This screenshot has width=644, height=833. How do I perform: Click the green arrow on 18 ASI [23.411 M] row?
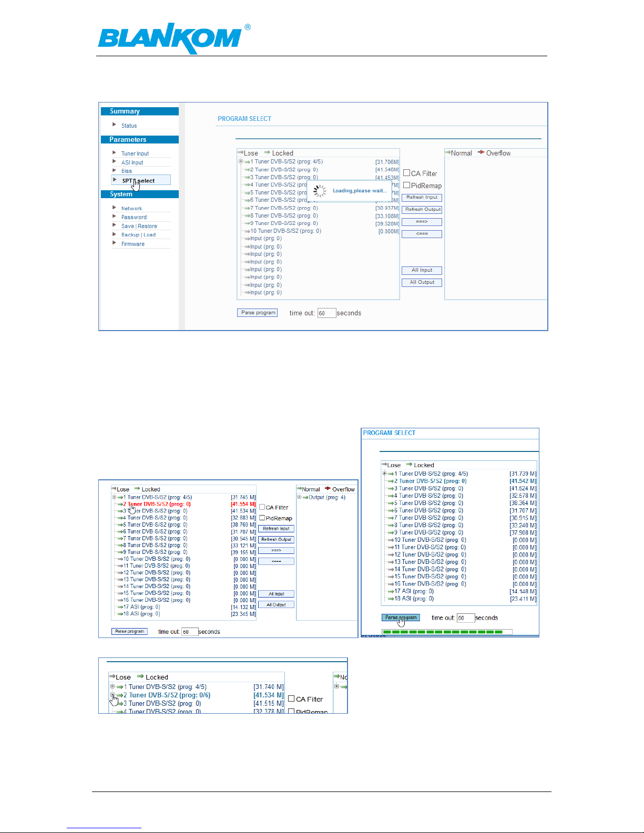(391, 599)
